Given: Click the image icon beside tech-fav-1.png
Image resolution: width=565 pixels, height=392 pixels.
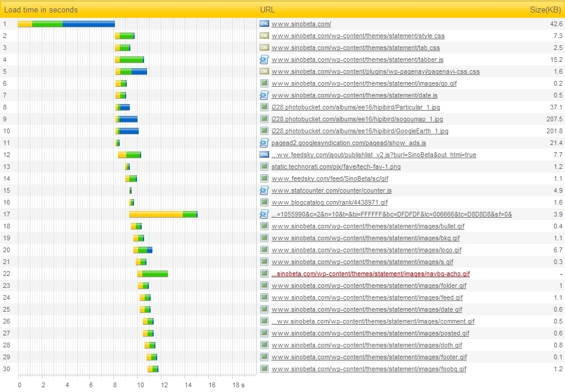Looking at the screenshot, I should coord(264,167).
